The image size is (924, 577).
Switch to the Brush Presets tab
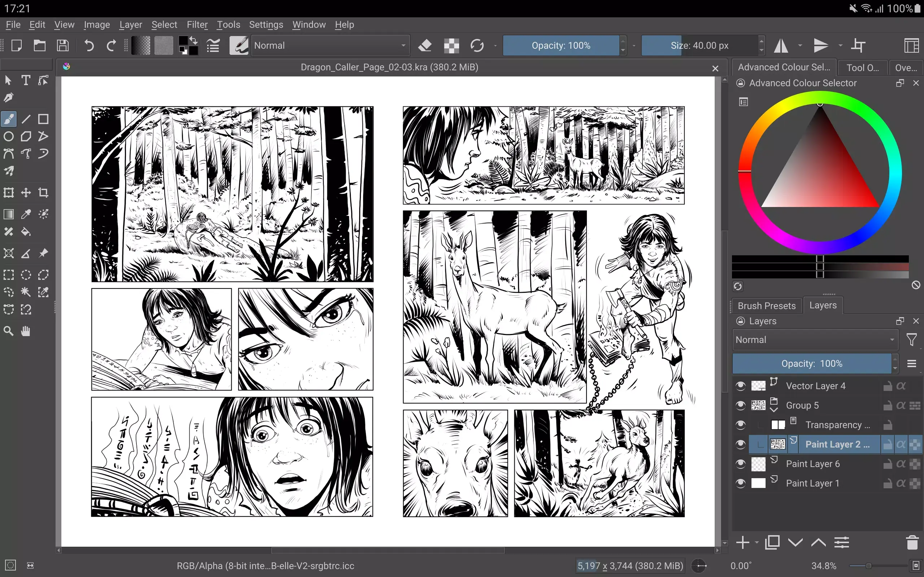[766, 305]
